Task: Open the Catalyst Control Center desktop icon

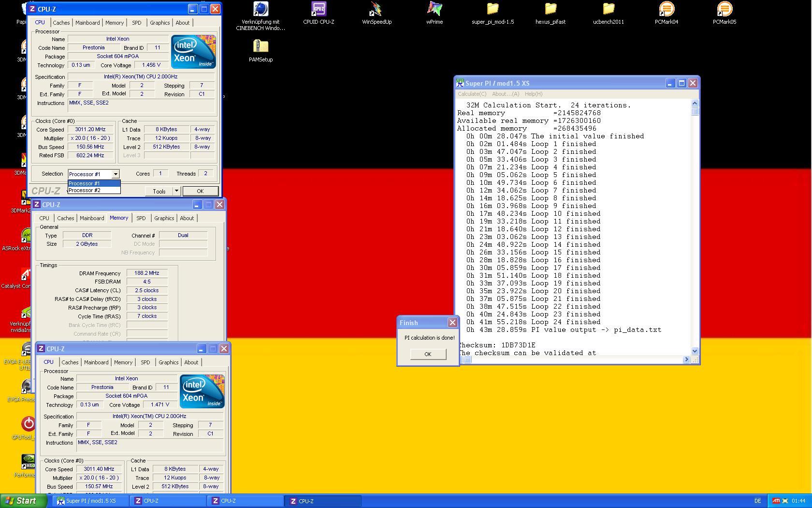Action: tap(27, 274)
